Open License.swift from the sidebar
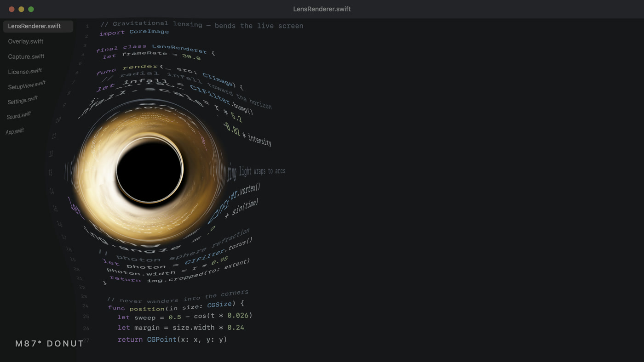 pos(25,71)
